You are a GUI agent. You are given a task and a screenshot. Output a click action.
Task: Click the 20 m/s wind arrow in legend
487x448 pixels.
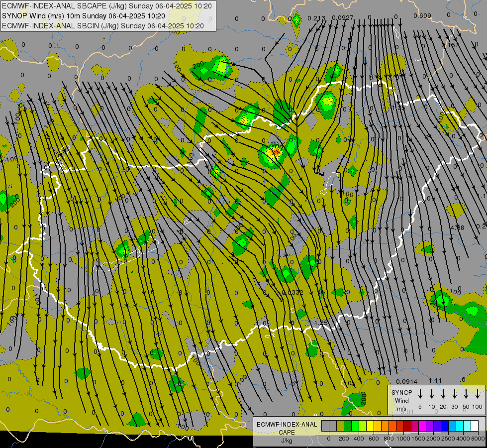click(x=443, y=394)
